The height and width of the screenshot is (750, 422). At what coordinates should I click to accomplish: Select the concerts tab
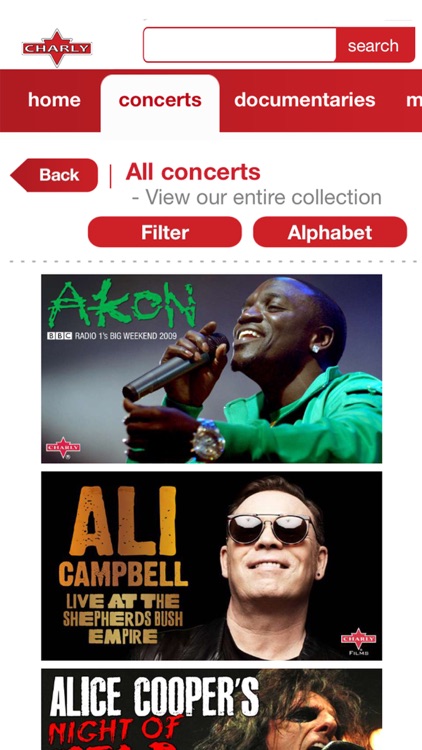tap(160, 102)
